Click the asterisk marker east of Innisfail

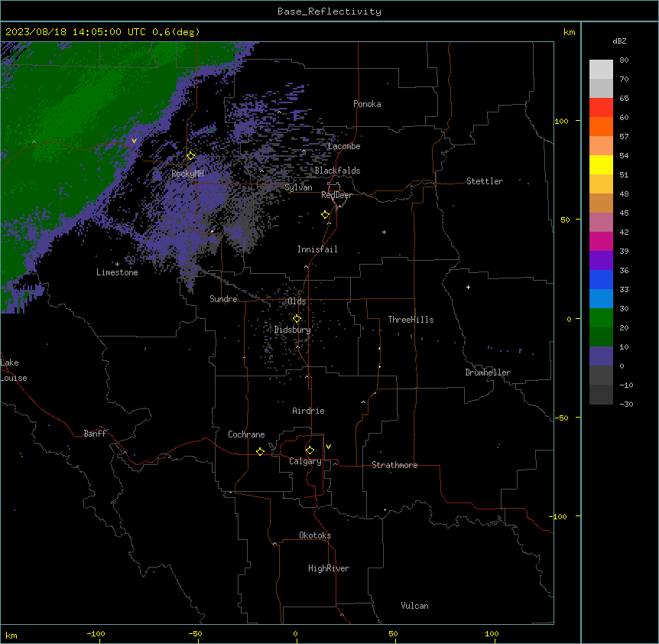tap(384, 232)
